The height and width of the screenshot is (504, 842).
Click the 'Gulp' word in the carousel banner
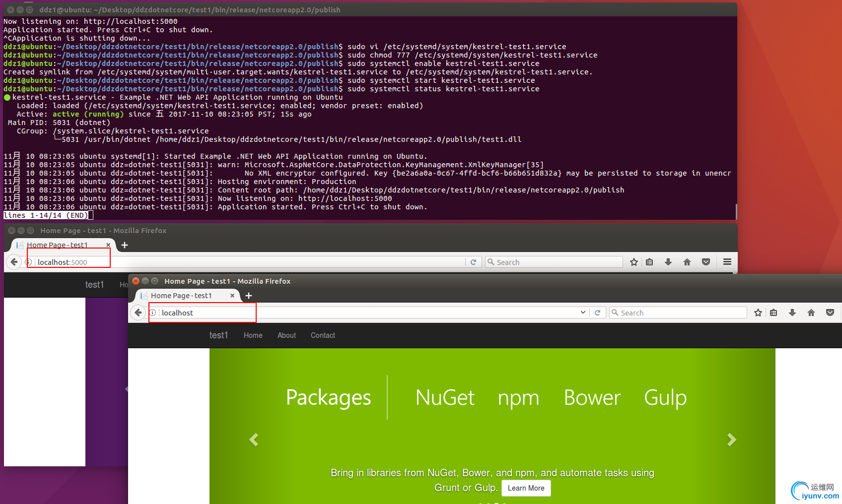[x=665, y=397]
